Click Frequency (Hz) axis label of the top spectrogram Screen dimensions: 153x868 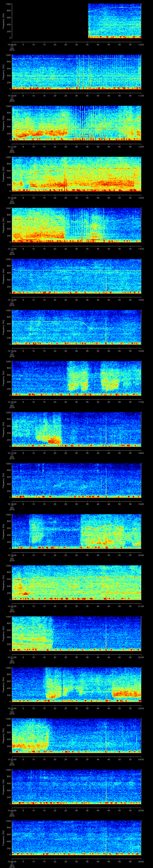(3, 21)
